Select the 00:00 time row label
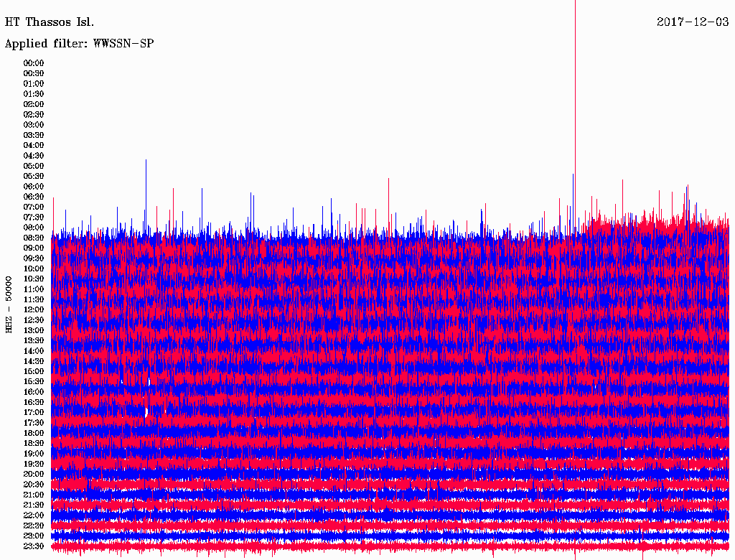The image size is (735, 560). click(34, 63)
